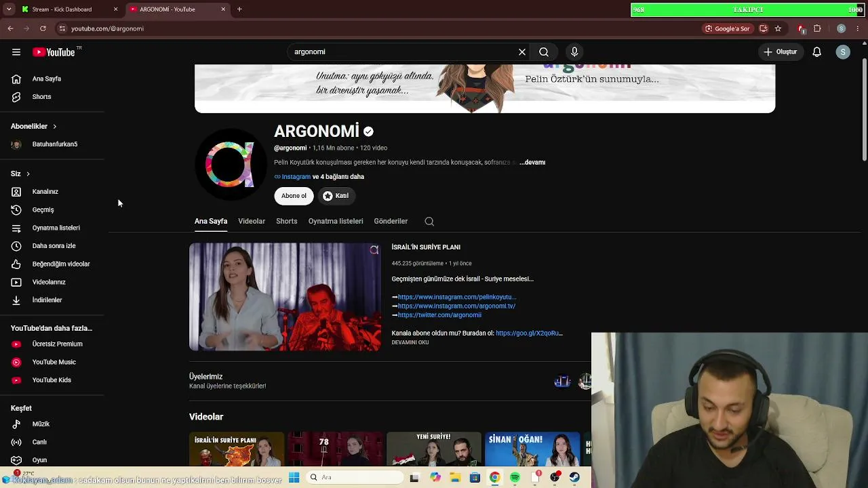
Task: Search within the channel using the magnifier
Action: [429, 221]
